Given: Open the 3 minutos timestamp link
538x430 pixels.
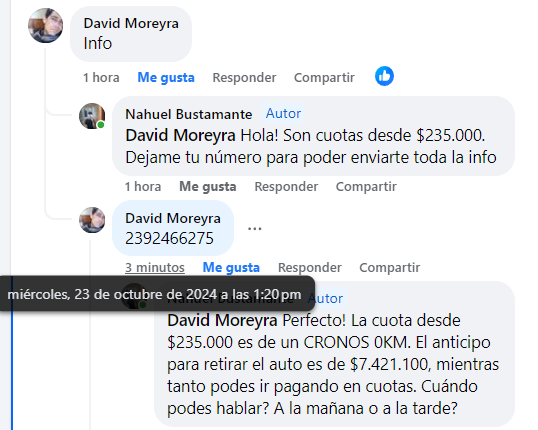Looking at the screenshot, I should (x=155, y=268).
